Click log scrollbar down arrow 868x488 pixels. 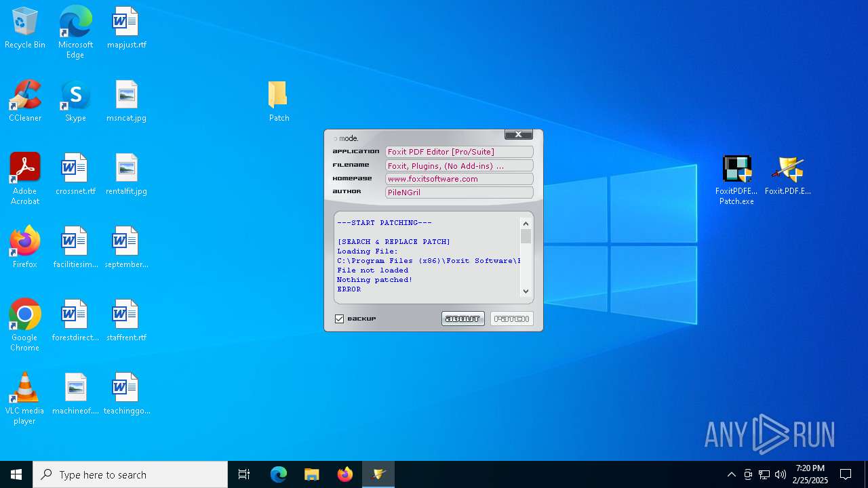pyautogui.click(x=526, y=291)
